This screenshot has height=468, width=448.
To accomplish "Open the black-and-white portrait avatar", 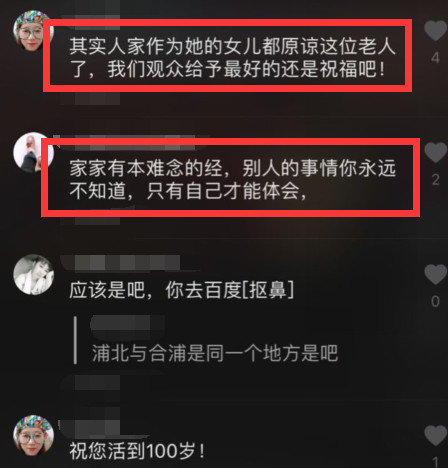I will (33, 275).
